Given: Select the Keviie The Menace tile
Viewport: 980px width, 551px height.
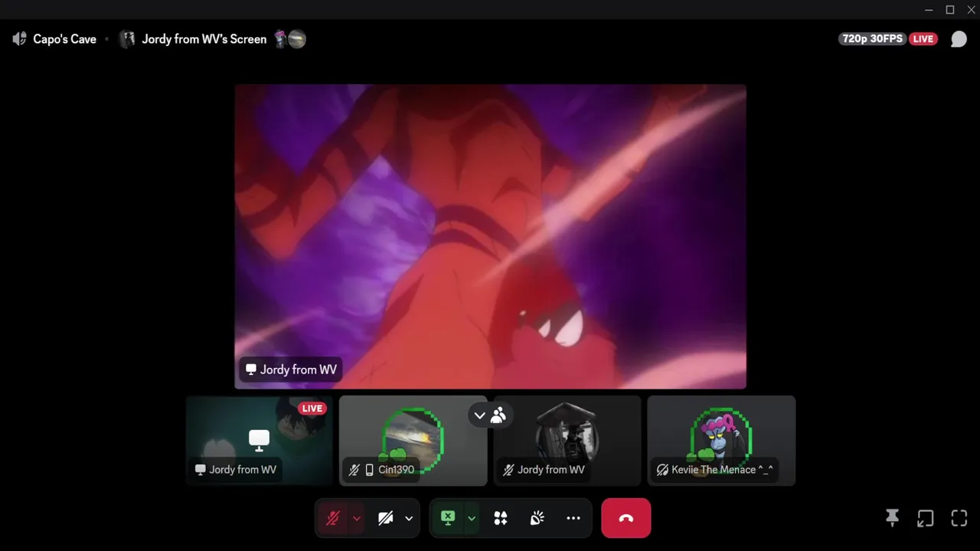Looking at the screenshot, I should coord(721,441).
